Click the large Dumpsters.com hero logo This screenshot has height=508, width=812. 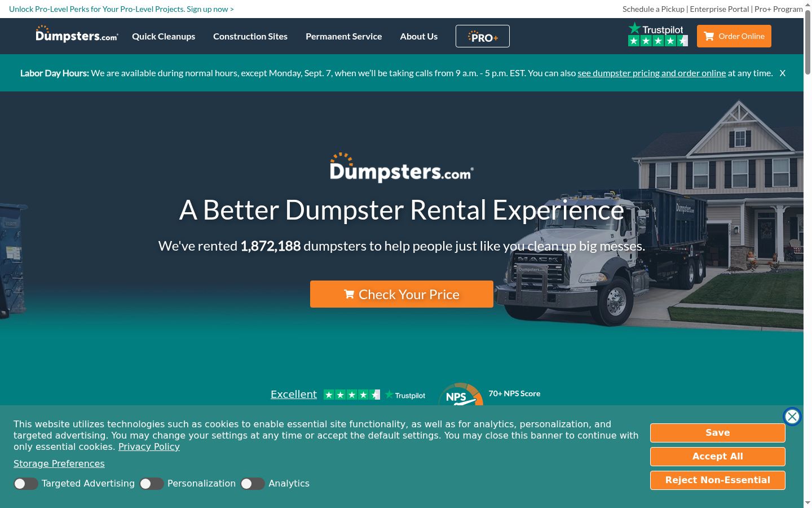401,167
